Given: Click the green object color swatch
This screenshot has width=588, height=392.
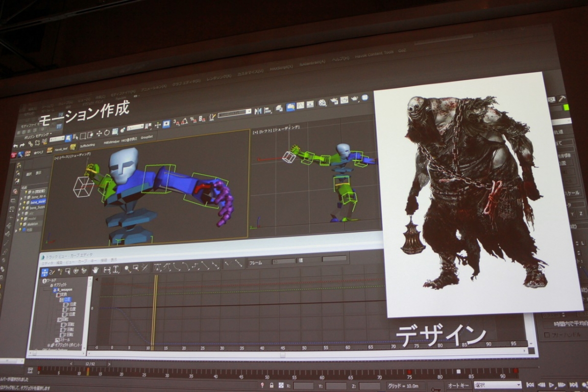Looking at the screenshot, I should tap(566, 107).
